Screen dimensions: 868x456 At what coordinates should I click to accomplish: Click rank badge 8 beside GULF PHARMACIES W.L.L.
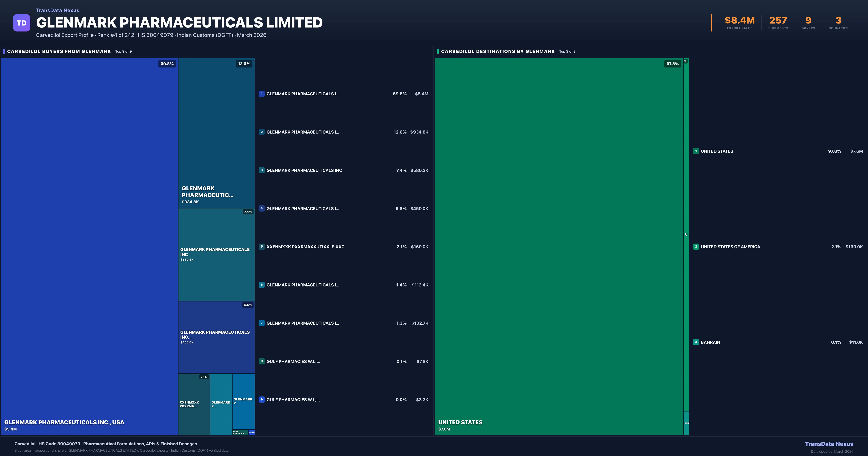click(x=262, y=361)
